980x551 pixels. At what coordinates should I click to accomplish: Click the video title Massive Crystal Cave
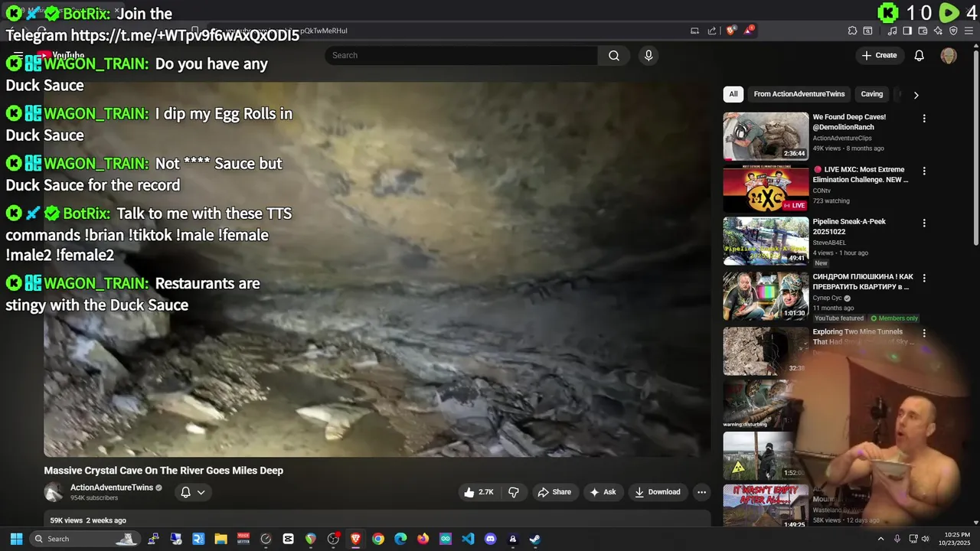[x=163, y=471]
